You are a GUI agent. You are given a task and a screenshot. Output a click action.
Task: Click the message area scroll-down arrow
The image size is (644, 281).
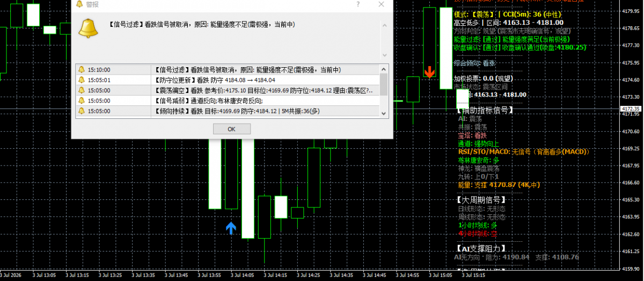coord(384,55)
